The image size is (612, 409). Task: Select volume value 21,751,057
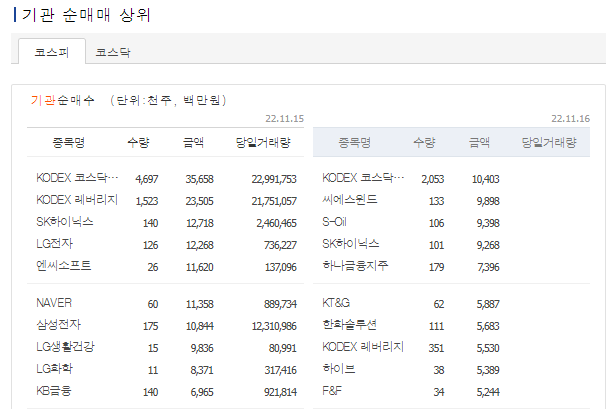coord(274,201)
